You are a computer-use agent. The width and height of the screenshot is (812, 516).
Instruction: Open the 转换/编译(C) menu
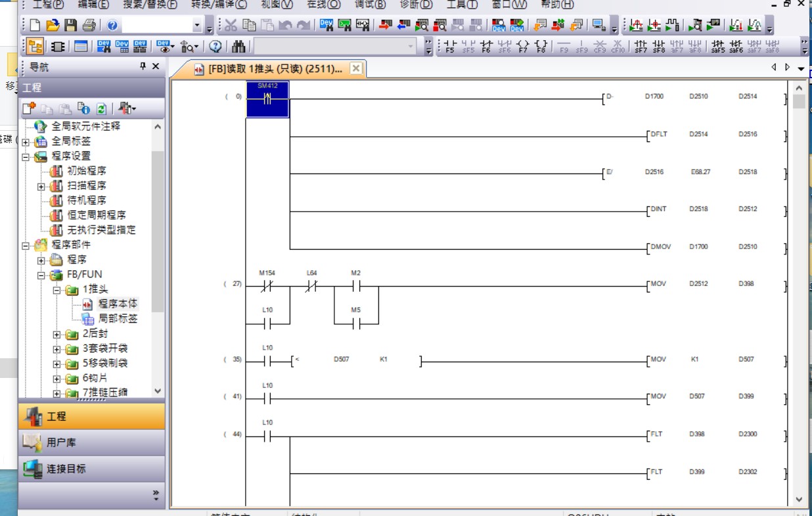point(219,5)
